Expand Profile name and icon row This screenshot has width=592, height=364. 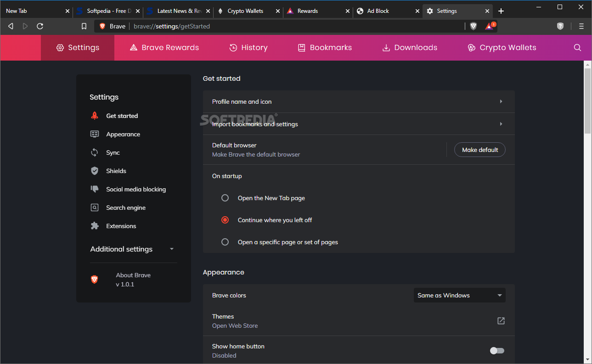359,101
